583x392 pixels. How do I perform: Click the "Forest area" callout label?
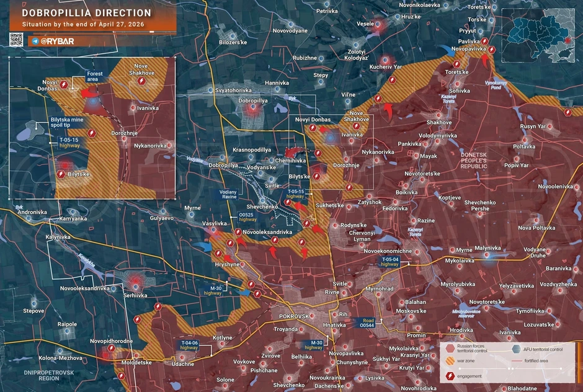(x=95, y=76)
